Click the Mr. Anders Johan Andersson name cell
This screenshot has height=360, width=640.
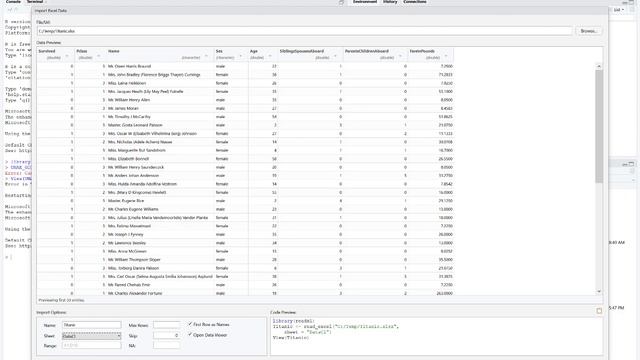133,176
